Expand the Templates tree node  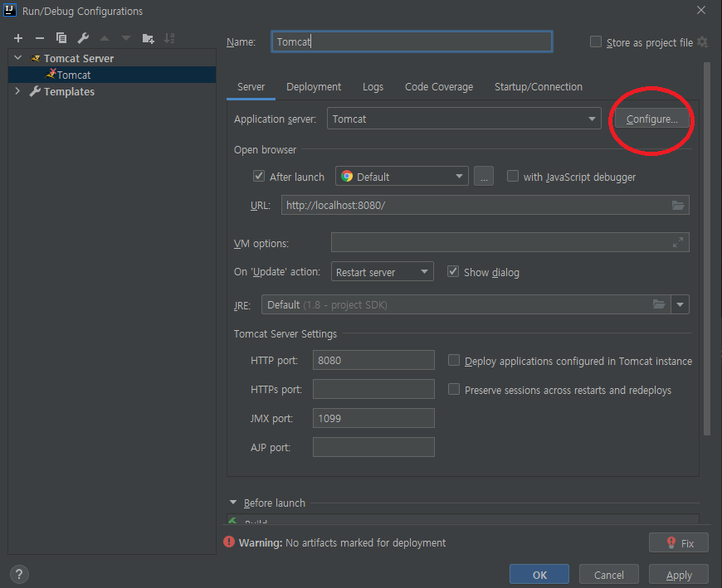[17, 91]
